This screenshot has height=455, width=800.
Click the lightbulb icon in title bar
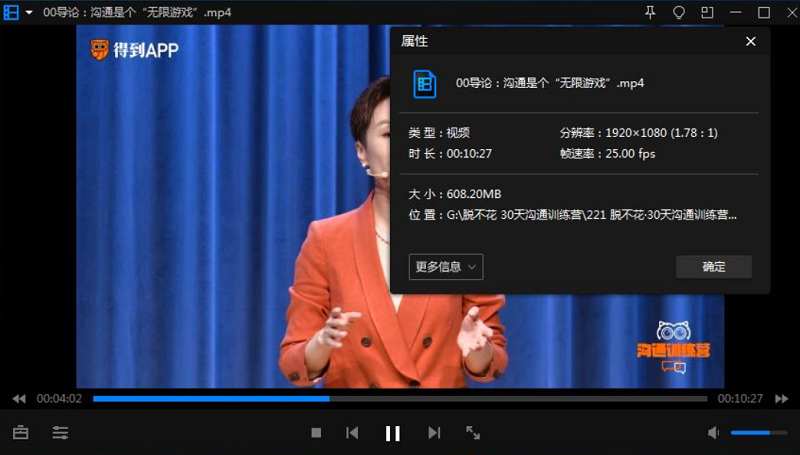(679, 13)
